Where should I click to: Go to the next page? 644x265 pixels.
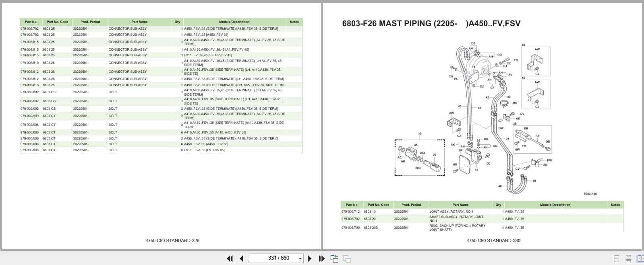pos(310,259)
